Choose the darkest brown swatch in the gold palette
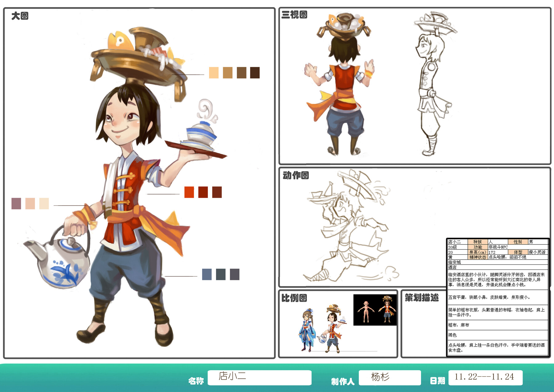The width and height of the screenshot is (554, 392). (x=255, y=73)
